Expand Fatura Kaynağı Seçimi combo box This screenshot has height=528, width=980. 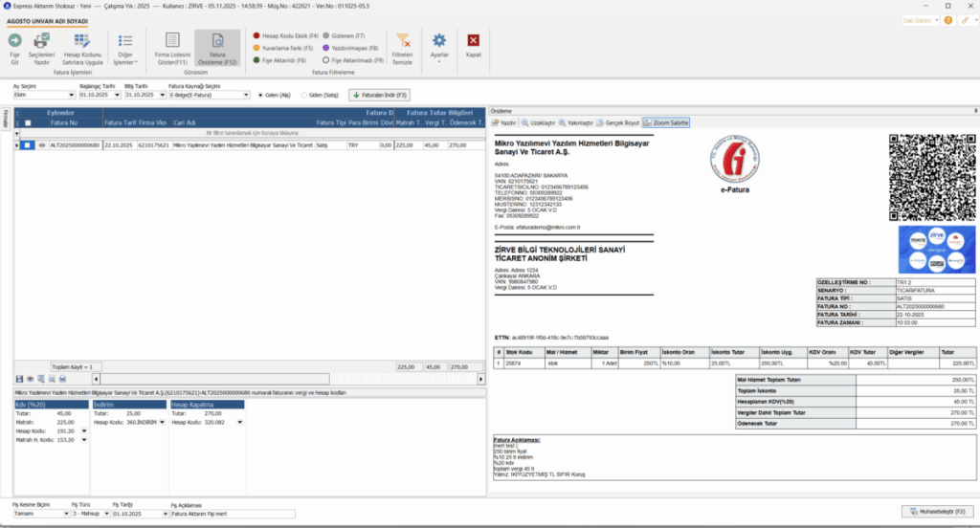(x=210, y=95)
